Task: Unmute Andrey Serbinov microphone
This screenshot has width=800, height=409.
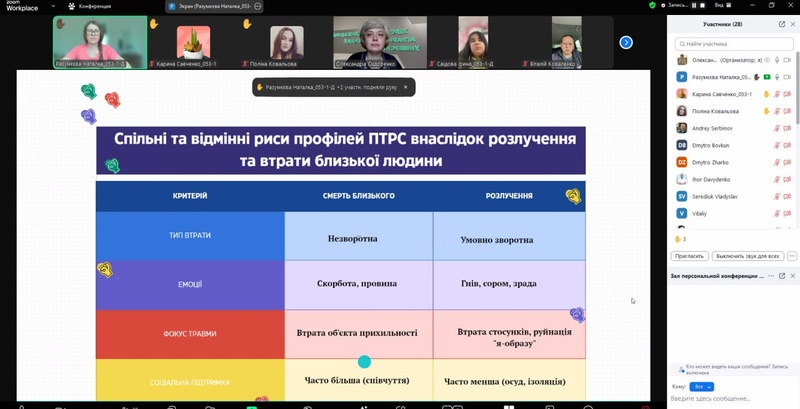Action: tap(777, 128)
